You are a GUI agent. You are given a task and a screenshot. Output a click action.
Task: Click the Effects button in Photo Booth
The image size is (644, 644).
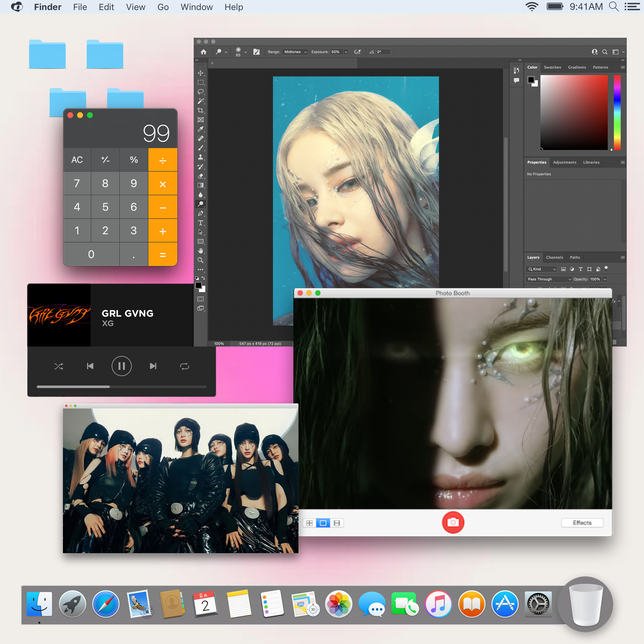[x=582, y=523]
